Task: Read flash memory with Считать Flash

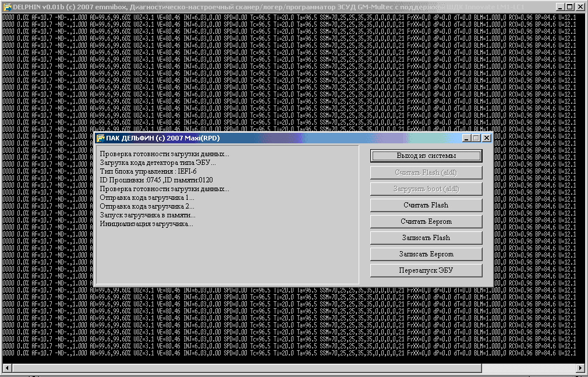Action: (426, 205)
